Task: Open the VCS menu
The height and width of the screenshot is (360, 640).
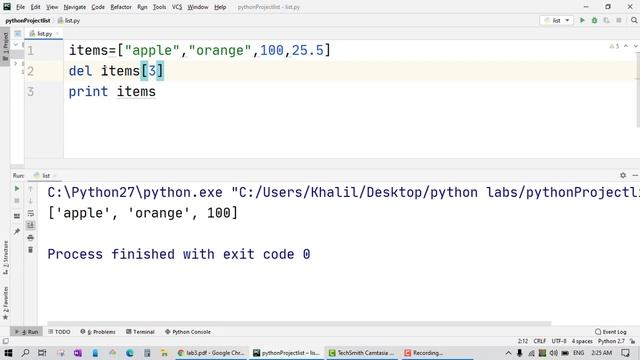Action: click(x=177, y=7)
